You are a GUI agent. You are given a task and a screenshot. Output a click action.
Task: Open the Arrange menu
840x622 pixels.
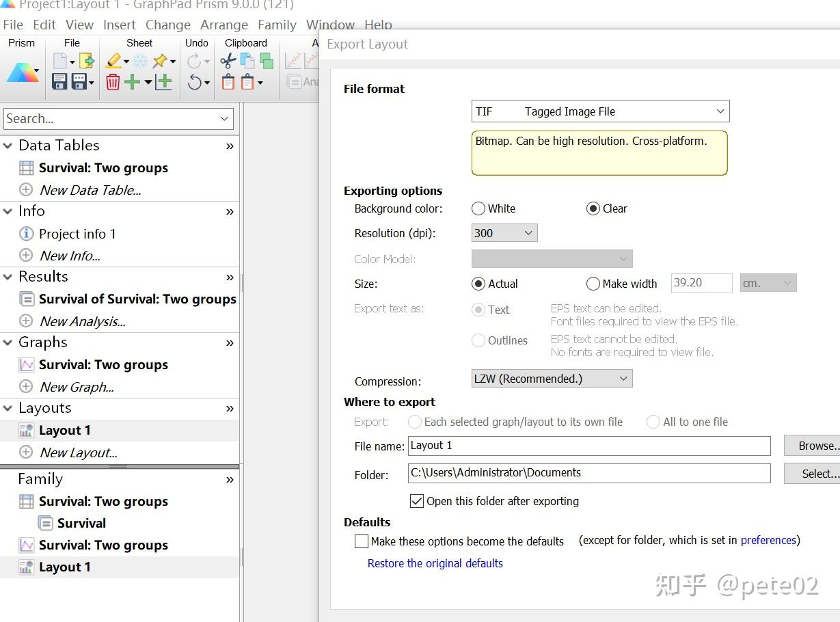click(223, 25)
